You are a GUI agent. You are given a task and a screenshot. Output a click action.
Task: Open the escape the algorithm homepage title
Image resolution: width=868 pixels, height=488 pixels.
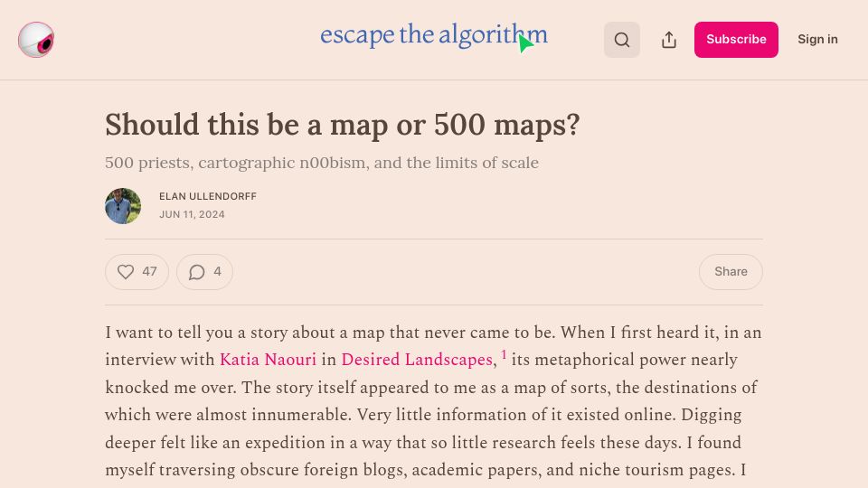433,35
